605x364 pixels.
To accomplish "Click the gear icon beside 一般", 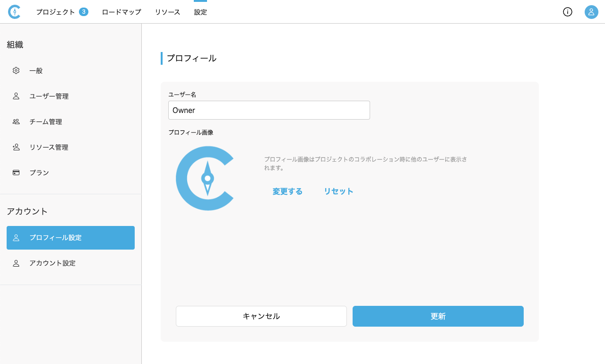I will pos(16,70).
